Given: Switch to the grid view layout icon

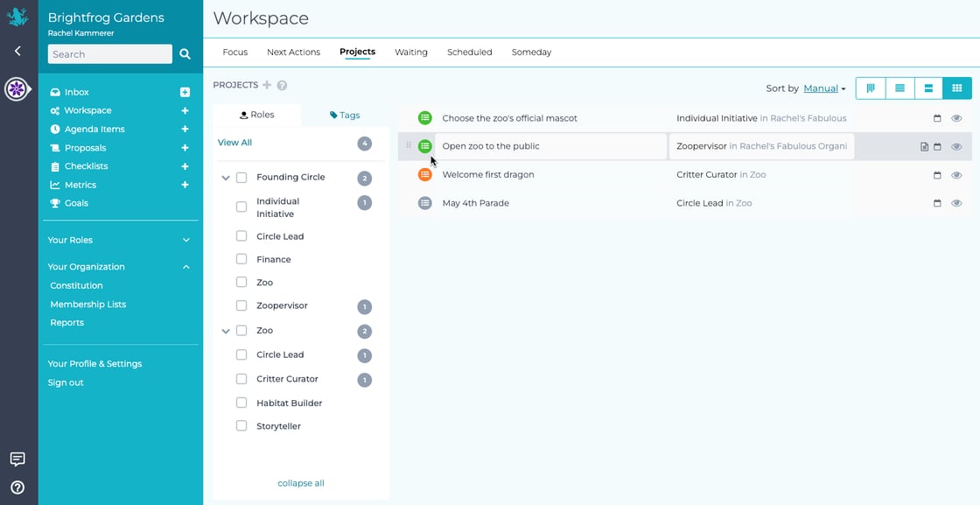Looking at the screenshot, I should point(956,88).
